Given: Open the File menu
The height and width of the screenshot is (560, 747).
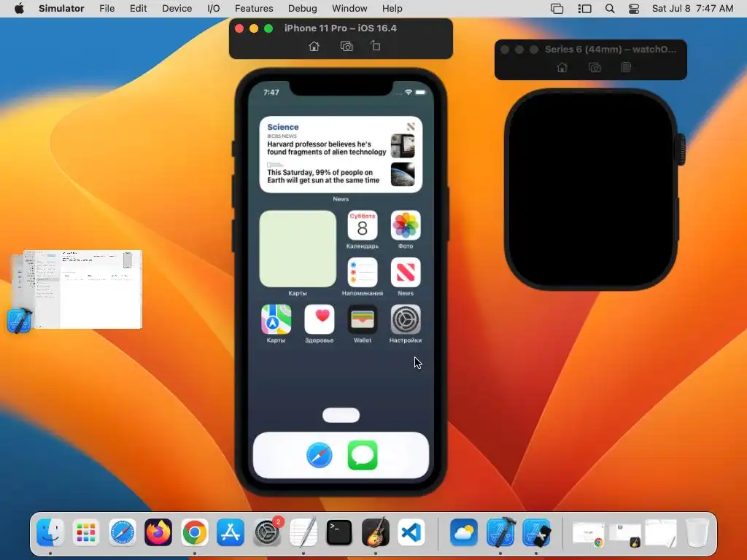Looking at the screenshot, I should point(107,9).
